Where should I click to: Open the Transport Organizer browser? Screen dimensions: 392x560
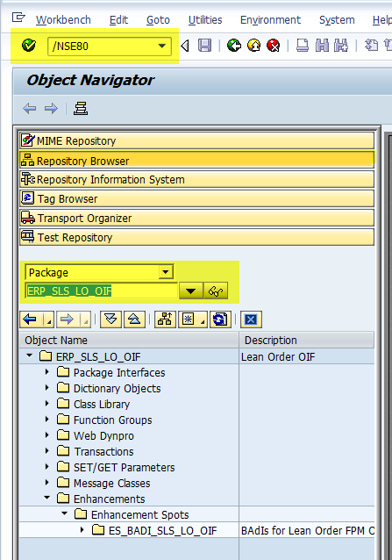tap(196, 218)
